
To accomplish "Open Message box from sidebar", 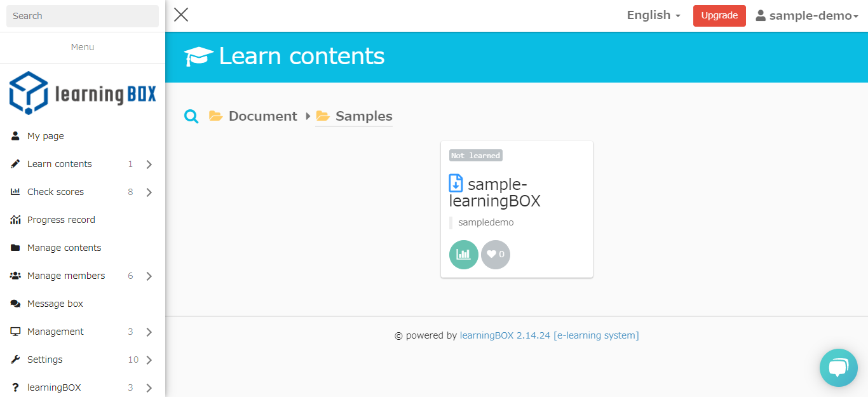I will (55, 304).
